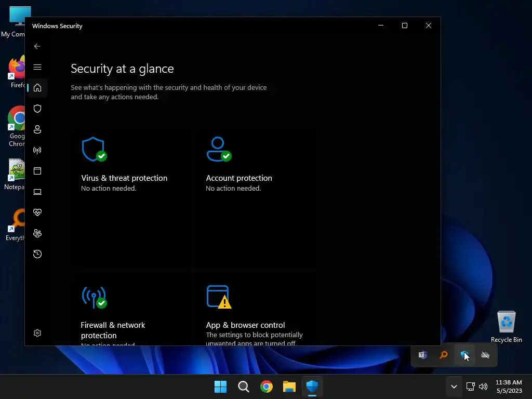This screenshot has height=399, width=532.
Task: Open Settings gear in Windows Security
Action: coord(37,333)
